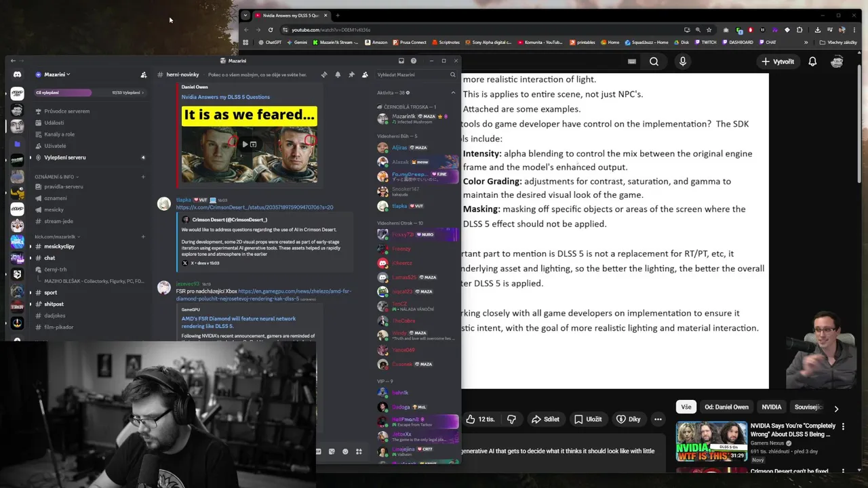This screenshot has height=488, width=868.
Task: Open apps launcher icon in Discord message bar
Action: pos(359,451)
